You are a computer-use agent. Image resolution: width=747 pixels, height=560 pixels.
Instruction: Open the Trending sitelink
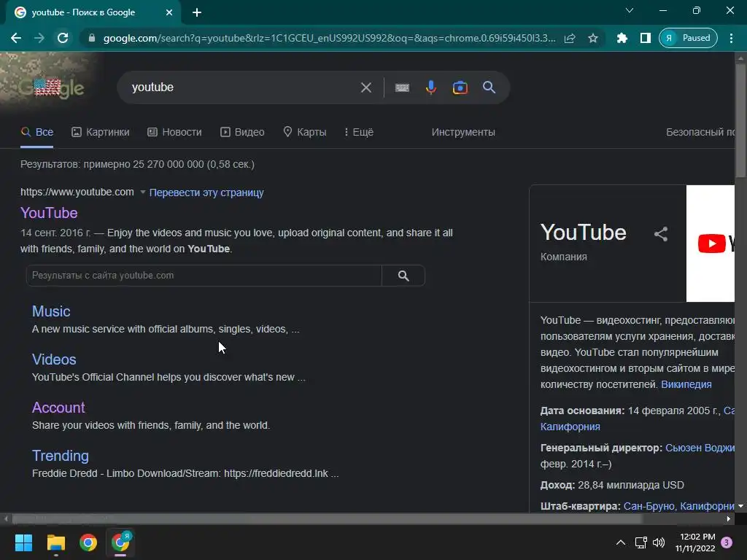(x=60, y=456)
